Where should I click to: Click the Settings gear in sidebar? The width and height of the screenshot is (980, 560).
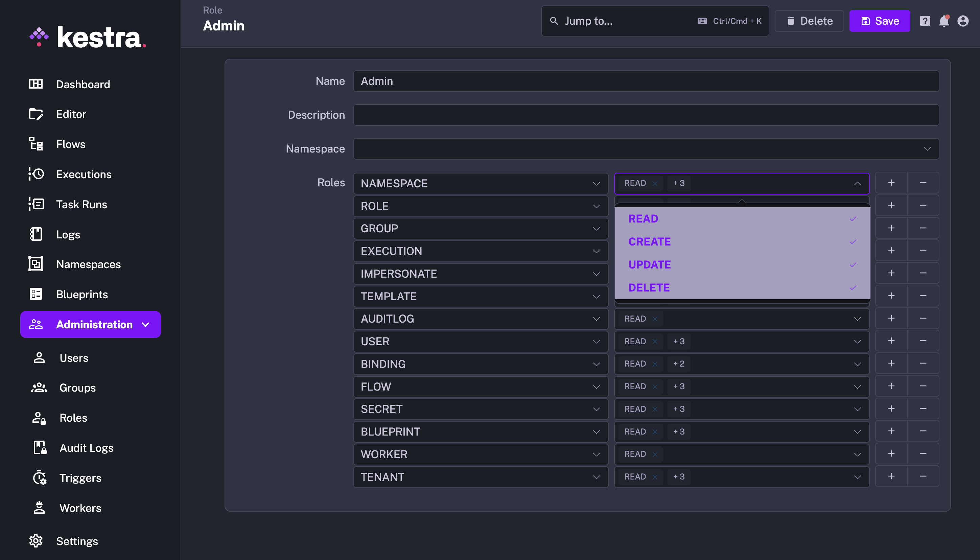(36, 541)
